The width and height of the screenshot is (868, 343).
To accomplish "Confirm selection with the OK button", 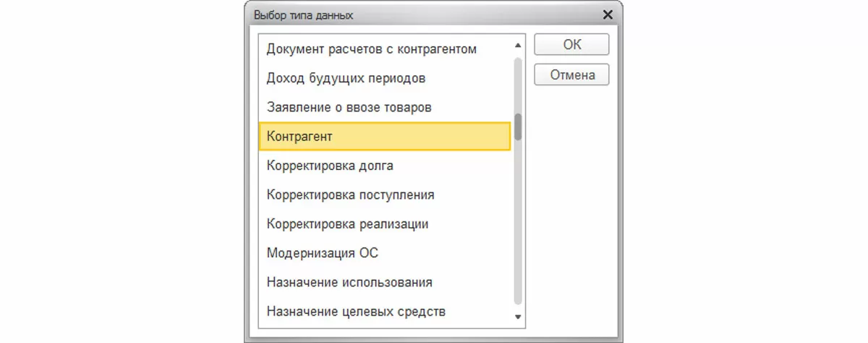I will coord(571,45).
